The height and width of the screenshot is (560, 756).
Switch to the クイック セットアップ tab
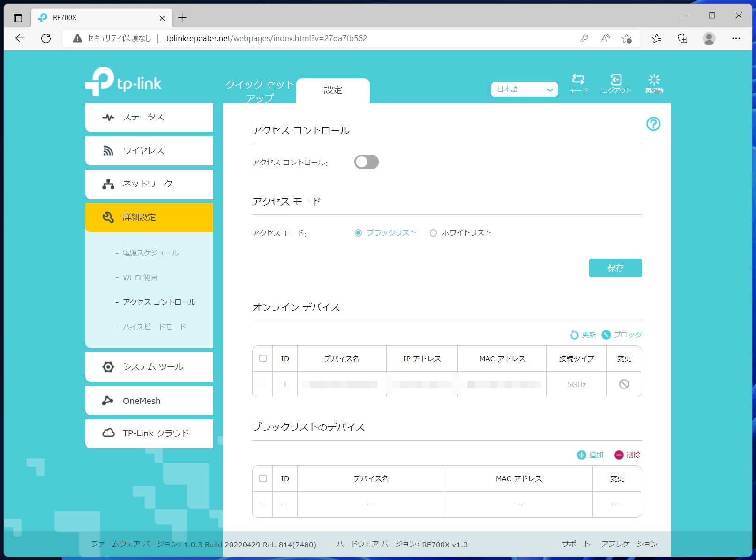pyautogui.click(x=260, y=91)
